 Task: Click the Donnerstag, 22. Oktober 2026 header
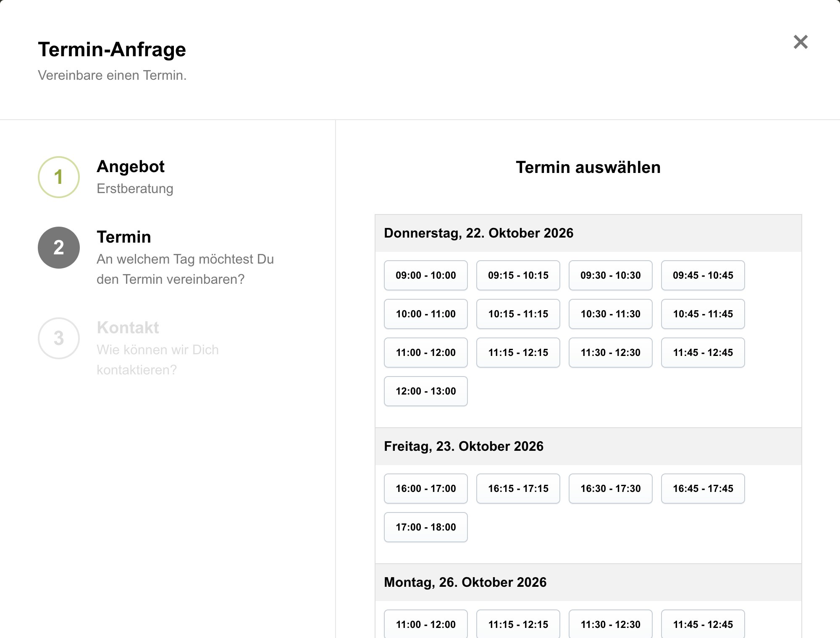coord(588,233)
